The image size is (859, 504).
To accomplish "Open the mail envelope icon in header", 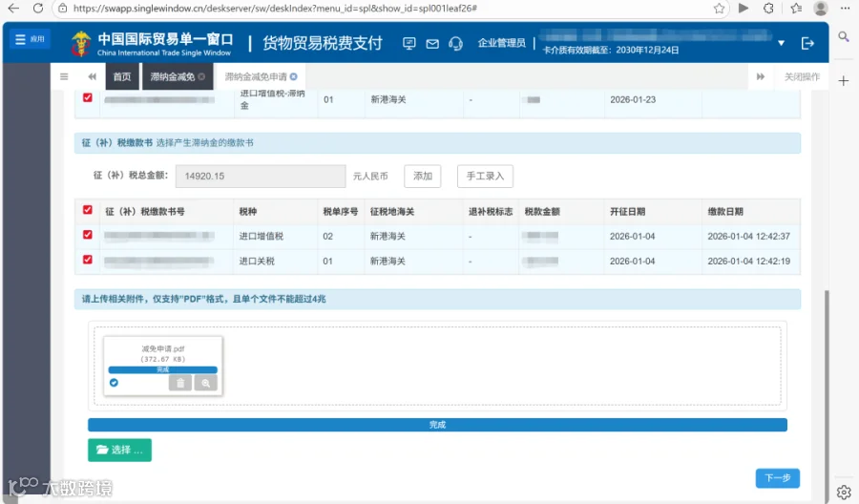I will point(432,43).
